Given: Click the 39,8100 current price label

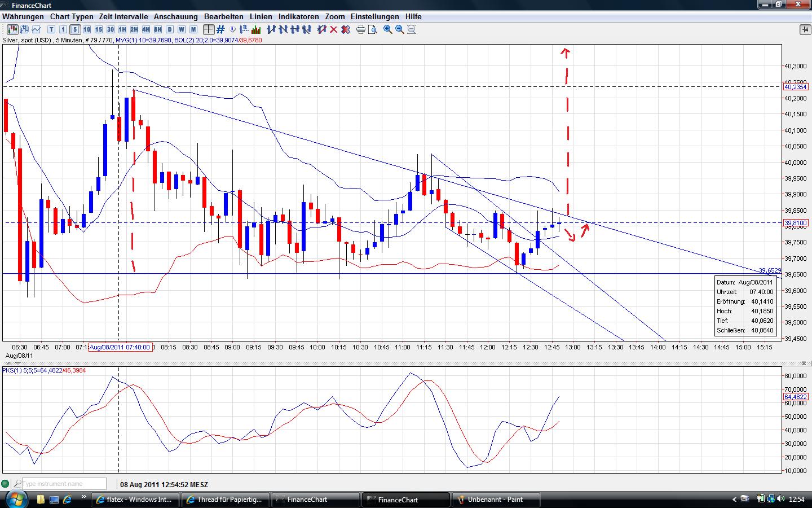Looking at the screenshot, I should coord(796,223).
